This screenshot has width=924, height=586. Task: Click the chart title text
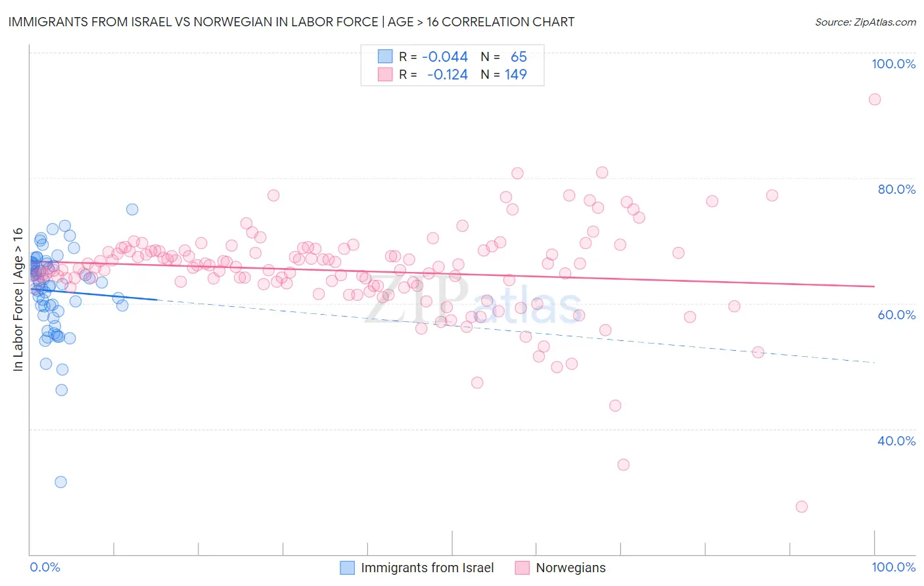click(291, 22)
